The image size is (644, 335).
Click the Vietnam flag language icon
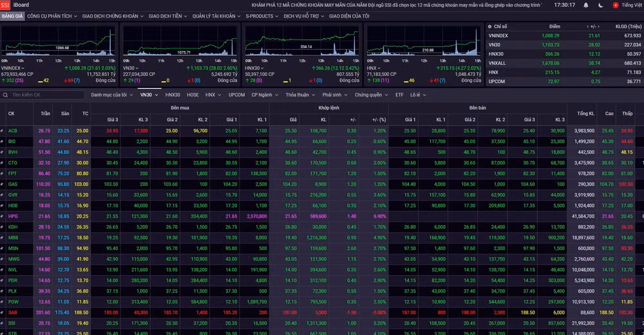coord(615,5)
